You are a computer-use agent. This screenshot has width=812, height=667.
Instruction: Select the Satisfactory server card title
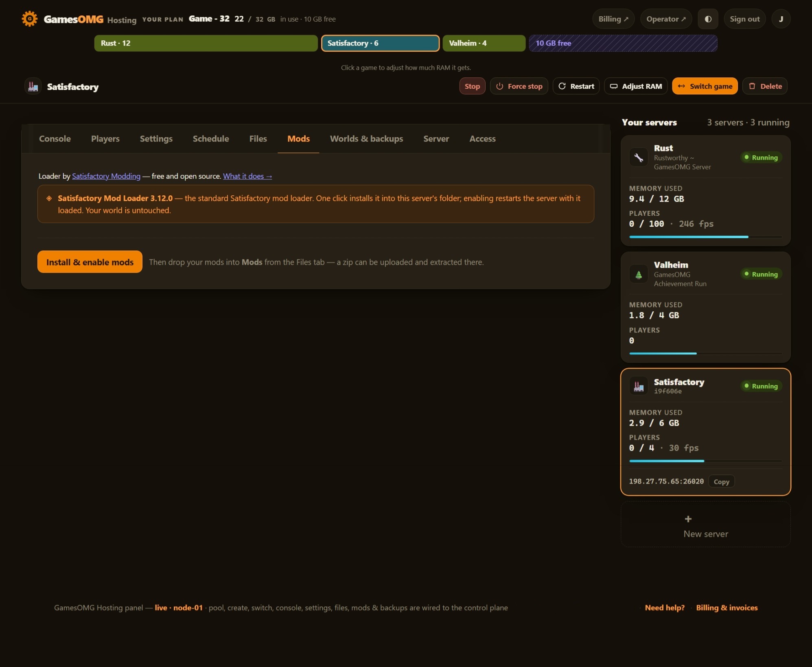(x=679, y=382)
